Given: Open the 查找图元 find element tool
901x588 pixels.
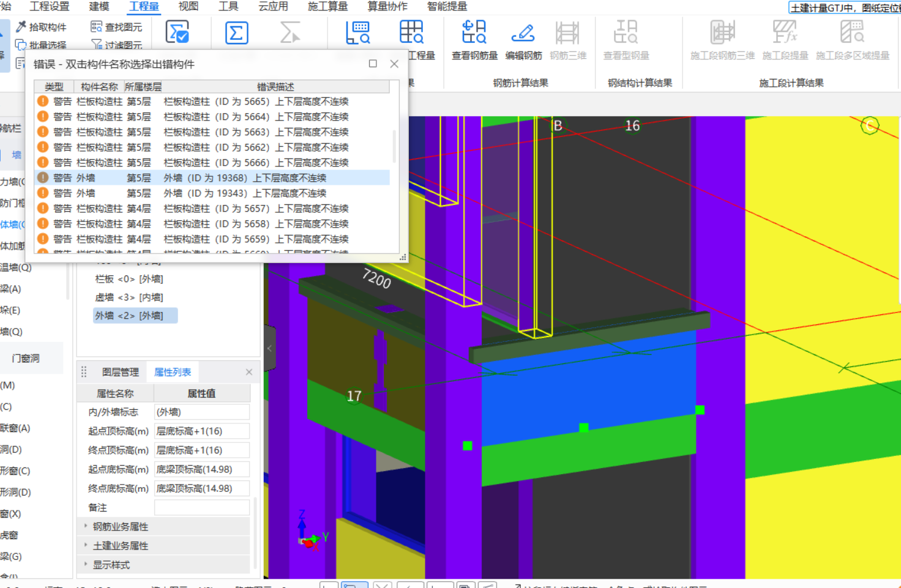Looking at the screenshot, I should tap(116, 27).
